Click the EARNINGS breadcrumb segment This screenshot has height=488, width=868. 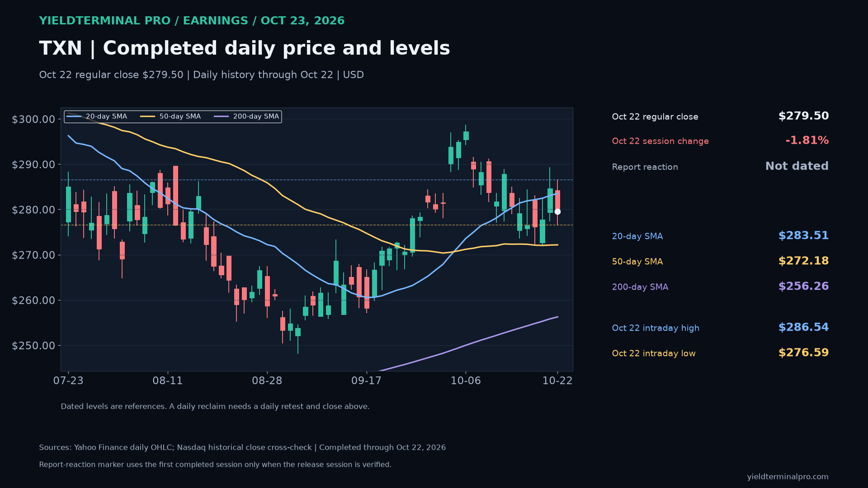(215, 21)
